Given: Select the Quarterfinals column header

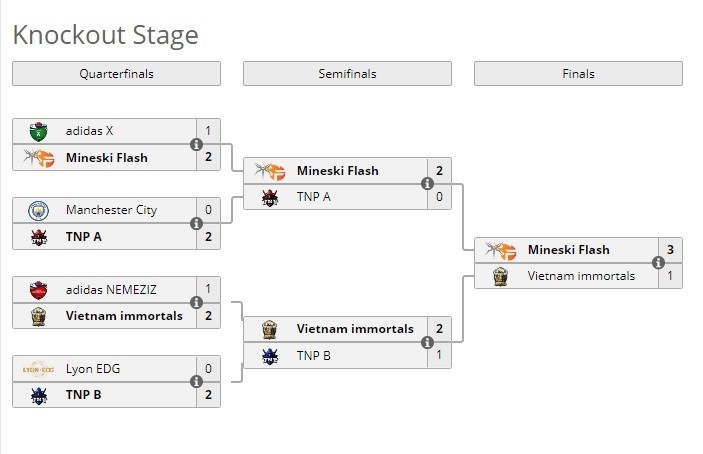Looking at the screenshot, I should pyautogui.click(x=116, y=74).
